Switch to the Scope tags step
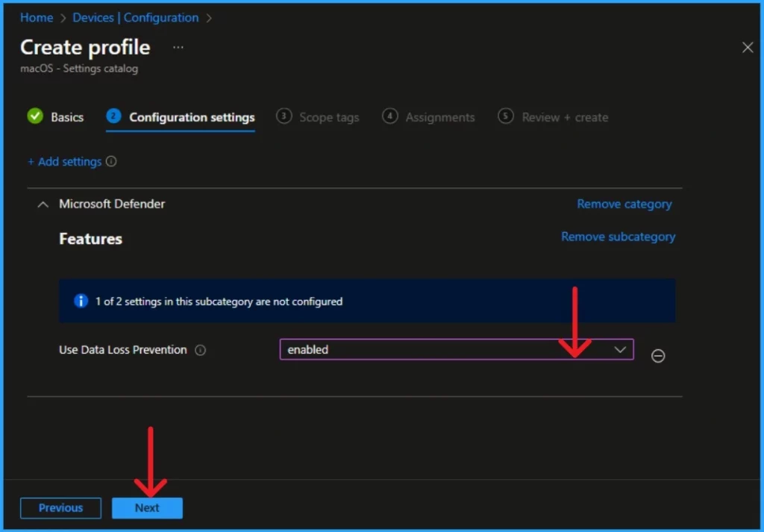 [318, 117]
